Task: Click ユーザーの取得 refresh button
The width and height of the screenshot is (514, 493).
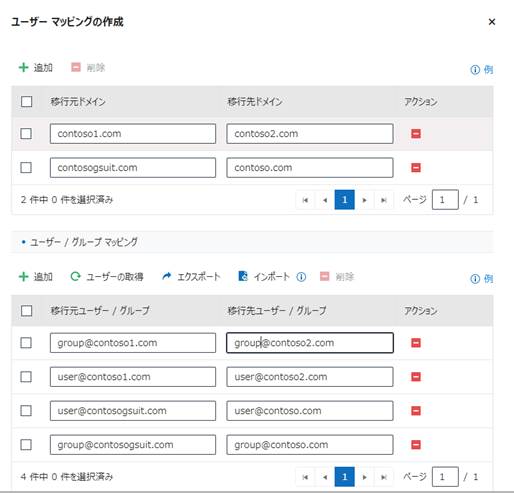Action: coord(107,277)
